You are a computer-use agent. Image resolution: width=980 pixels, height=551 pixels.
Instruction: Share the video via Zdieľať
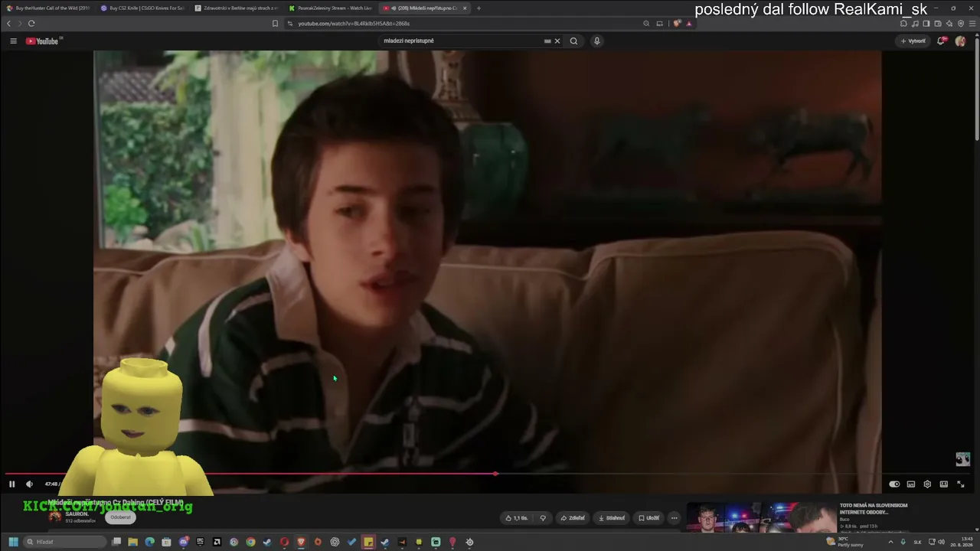(x=573, y=518)
